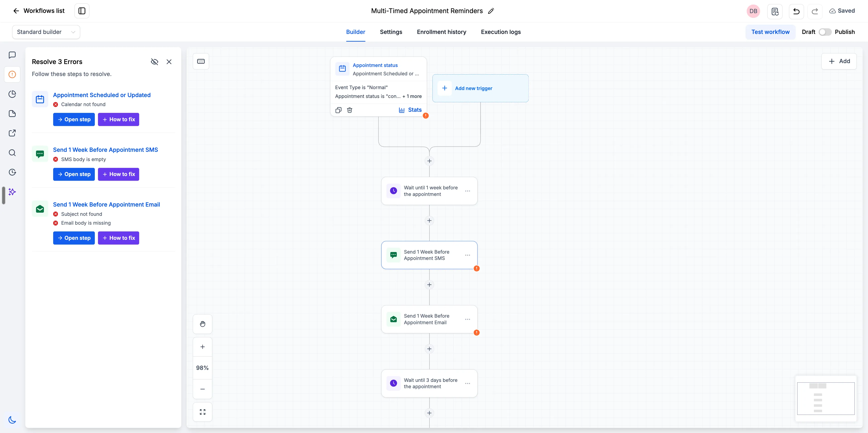Zoom in the canvas
The width and height of the screenshot is (868, 433).
203,347
